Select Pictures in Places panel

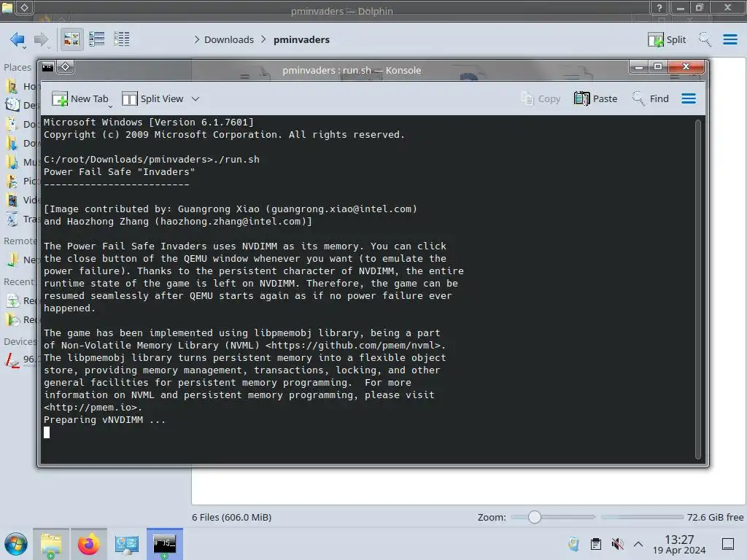coord(21,181)
